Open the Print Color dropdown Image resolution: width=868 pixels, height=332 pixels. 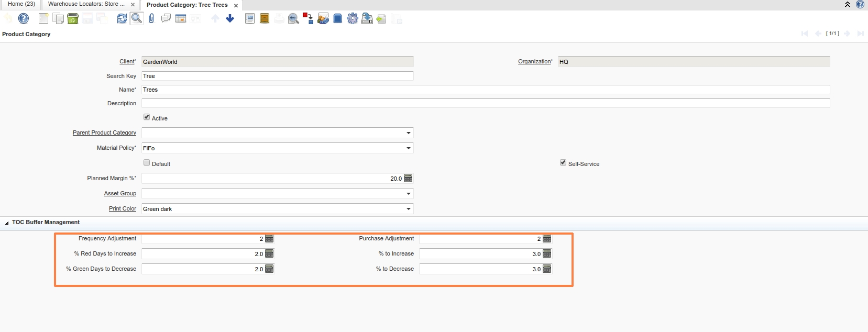pyautogui.click(x=408, y=209)
